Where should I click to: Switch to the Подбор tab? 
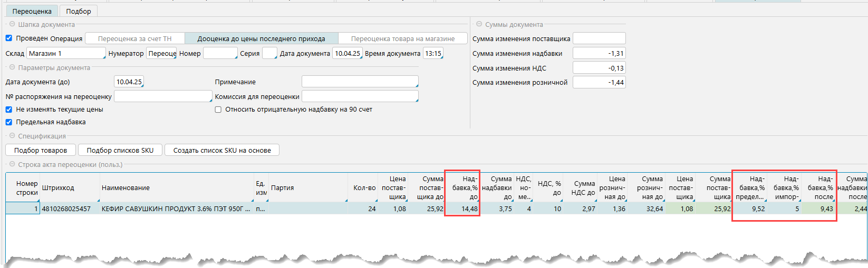click(79, 11)
